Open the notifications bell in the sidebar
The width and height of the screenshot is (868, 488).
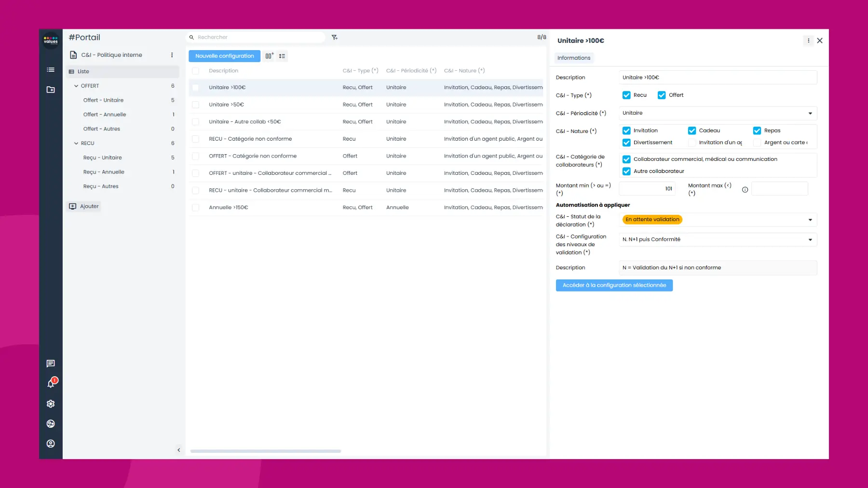[x=51, y=383]
